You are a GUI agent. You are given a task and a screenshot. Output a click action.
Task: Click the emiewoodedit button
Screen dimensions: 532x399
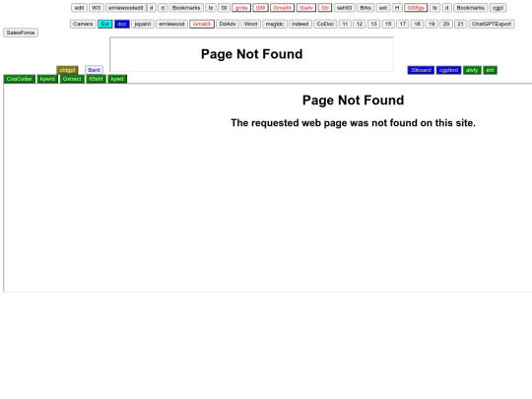pyautogui.click(x=126, y=8)
